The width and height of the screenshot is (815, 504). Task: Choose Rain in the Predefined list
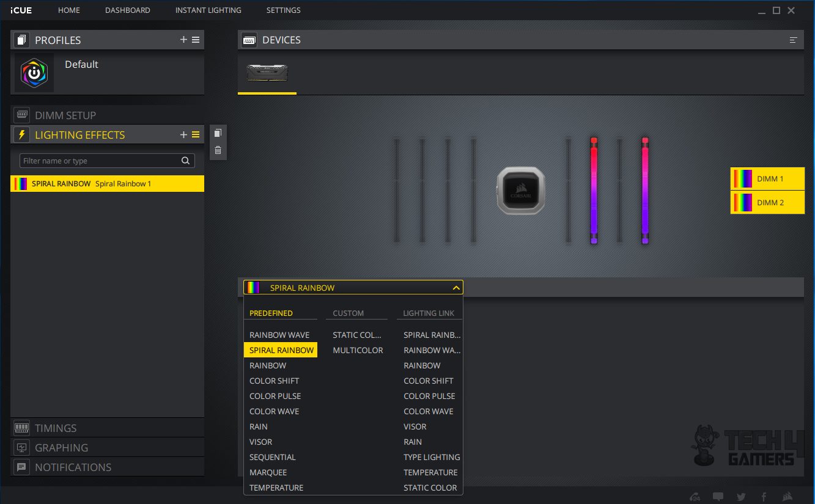coord(259,426)
